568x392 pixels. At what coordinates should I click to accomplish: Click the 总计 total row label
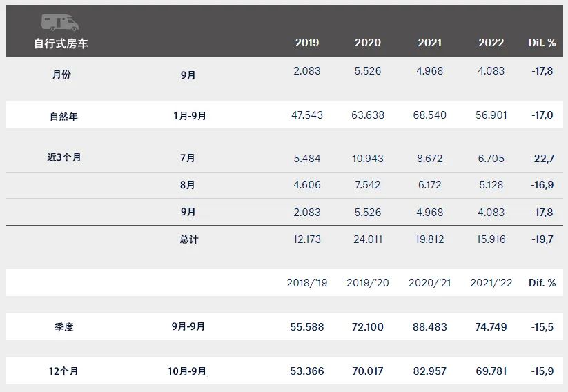(189, 239)
